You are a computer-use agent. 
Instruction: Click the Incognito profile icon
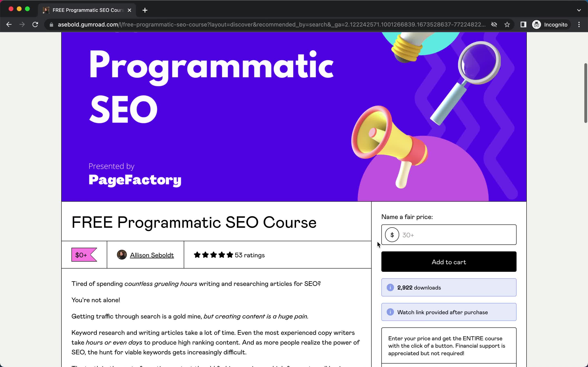[x=537, y=24]
